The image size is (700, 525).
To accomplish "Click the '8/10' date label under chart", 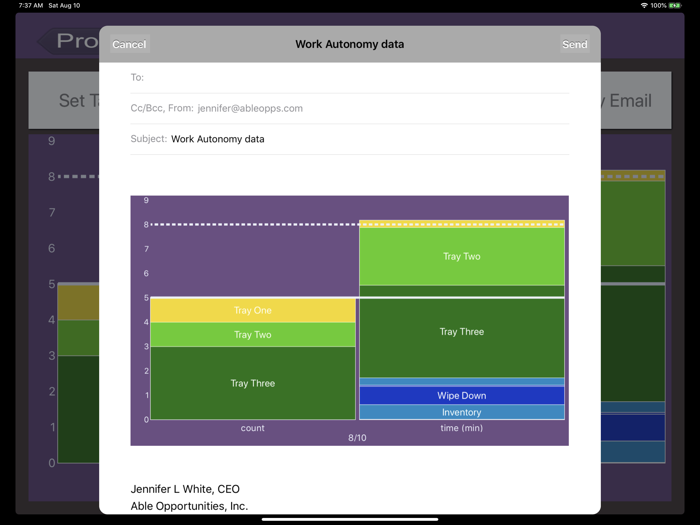I will 357,438.
